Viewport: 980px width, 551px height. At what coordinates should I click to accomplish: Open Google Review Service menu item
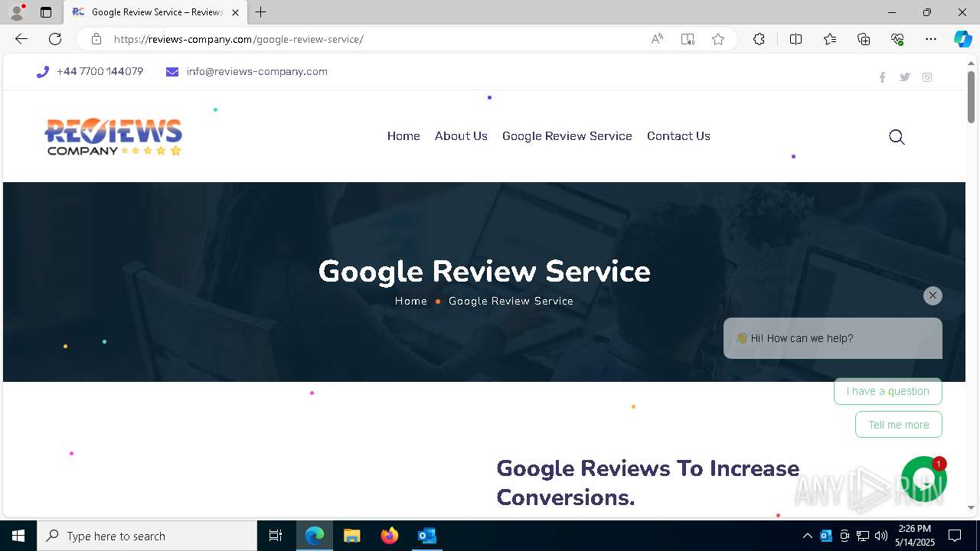coord(567,136)
